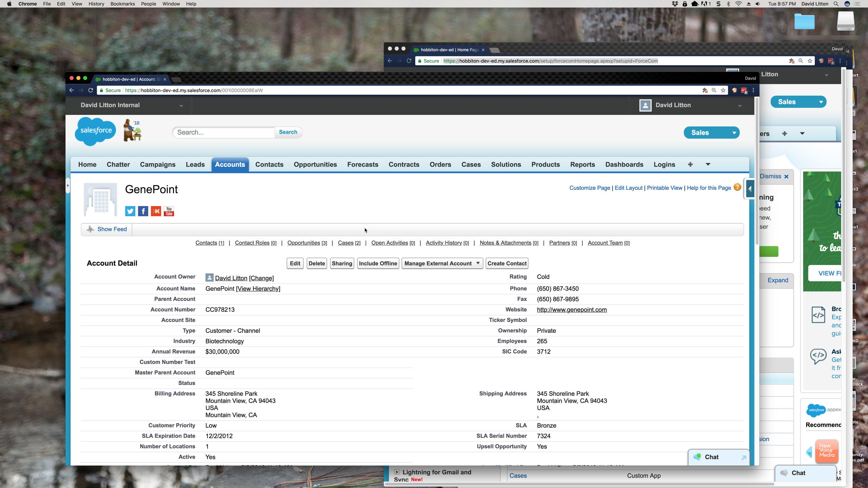This screenshot has height=488, width=868.
Task: Toggle the left sidebar handle open
Action: pyautogui.click(x=68, y=186)
